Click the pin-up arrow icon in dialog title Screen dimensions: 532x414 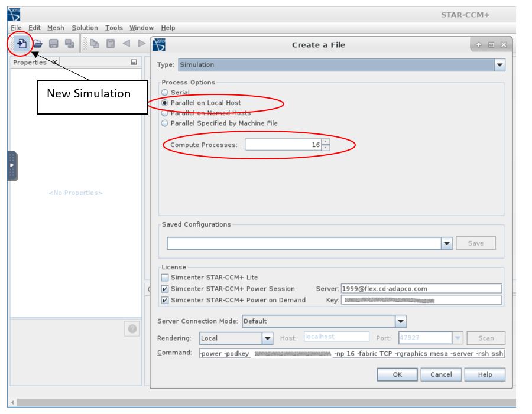[478, 45]
